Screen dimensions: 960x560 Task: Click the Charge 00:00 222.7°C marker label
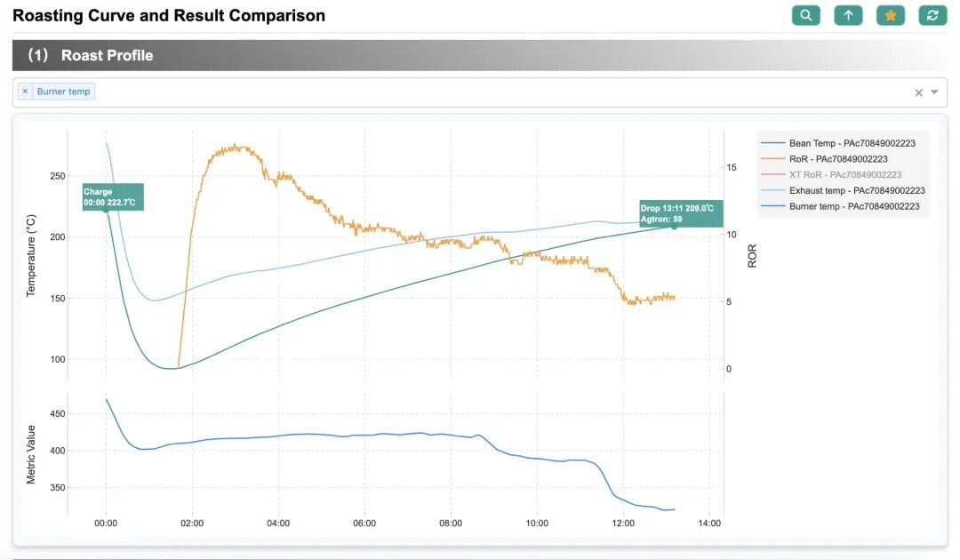tap(113, 197)
